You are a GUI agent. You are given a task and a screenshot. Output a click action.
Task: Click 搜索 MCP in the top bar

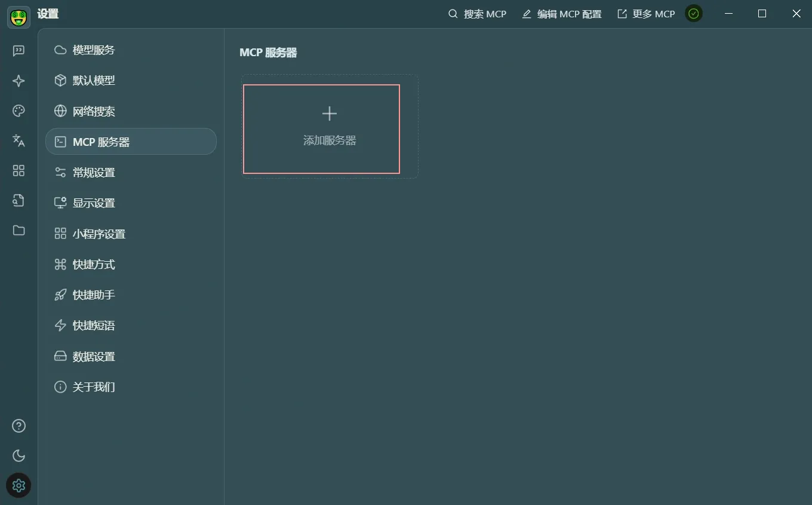click(x=477, y=14)
